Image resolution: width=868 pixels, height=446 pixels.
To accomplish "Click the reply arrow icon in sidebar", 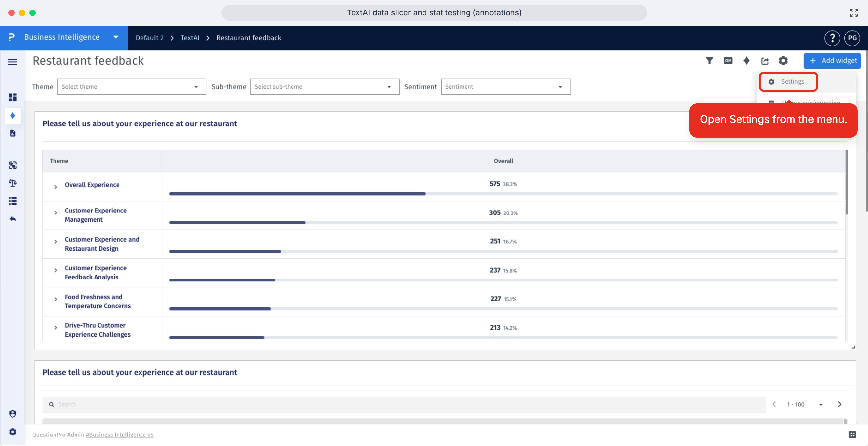I will (x=13, y=219).
